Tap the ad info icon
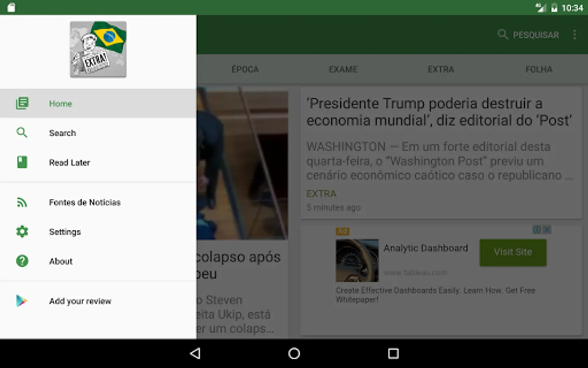The width and height of the screenshot is (588, 368). 537,230
